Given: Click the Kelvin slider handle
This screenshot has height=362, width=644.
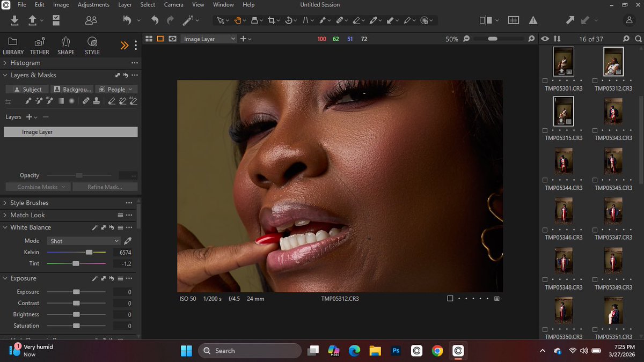Looking at the screenshot, I should (89, 252).
